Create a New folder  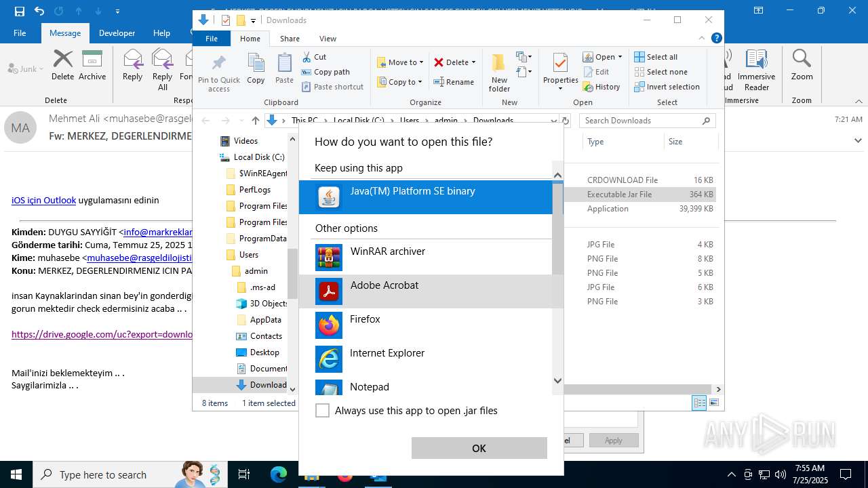(499, 73)
